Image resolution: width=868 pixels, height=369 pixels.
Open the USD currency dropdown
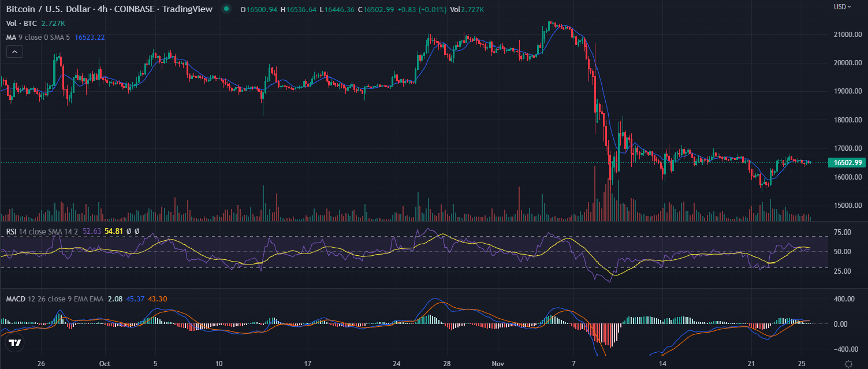pyautogui.click(x=842, y=7)
